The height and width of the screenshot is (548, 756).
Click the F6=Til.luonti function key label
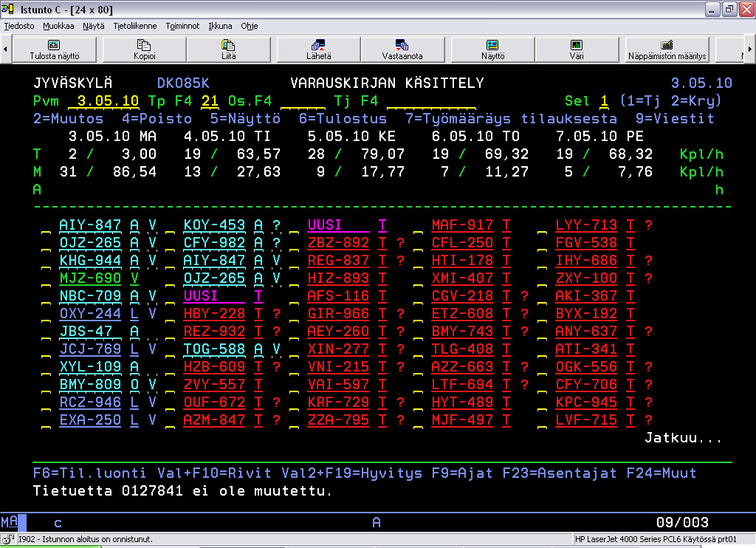pos(89,473)
